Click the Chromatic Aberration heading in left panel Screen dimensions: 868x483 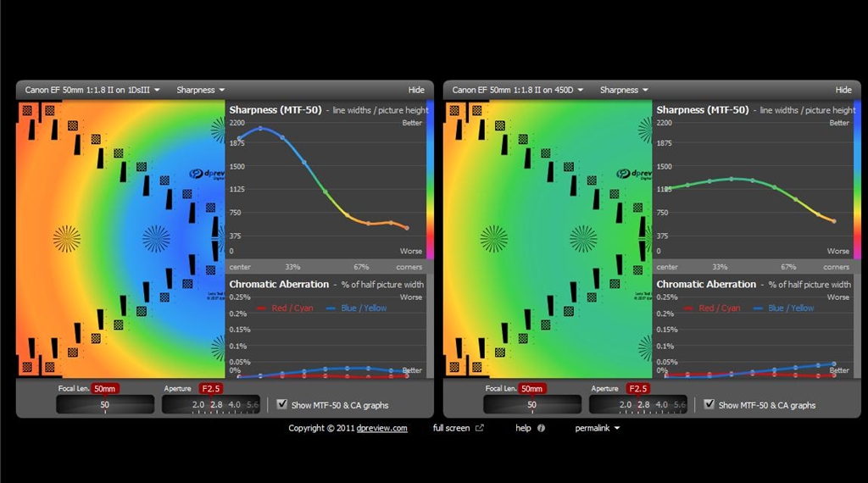pyautogui.click(x=279, y=285)
